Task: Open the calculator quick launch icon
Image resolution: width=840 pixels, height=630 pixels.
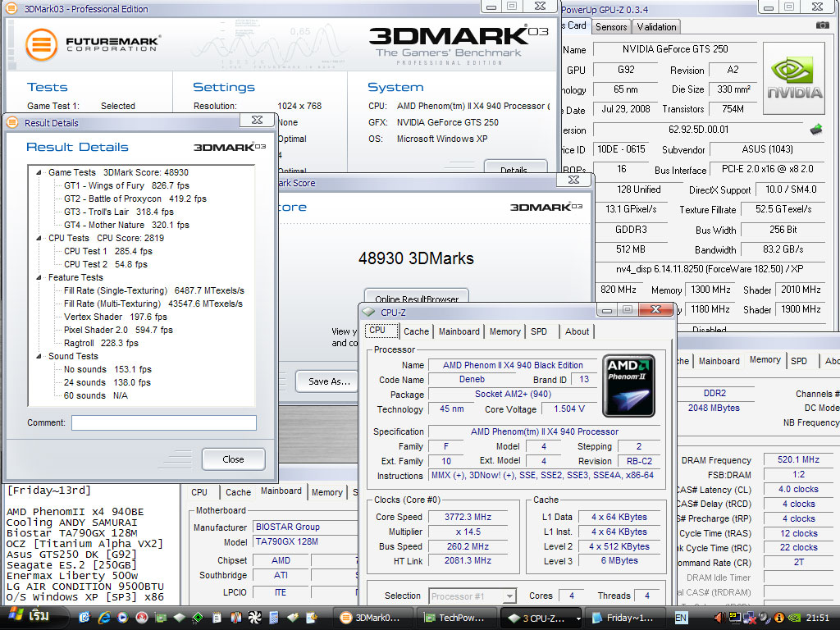Action: (274, 618)
